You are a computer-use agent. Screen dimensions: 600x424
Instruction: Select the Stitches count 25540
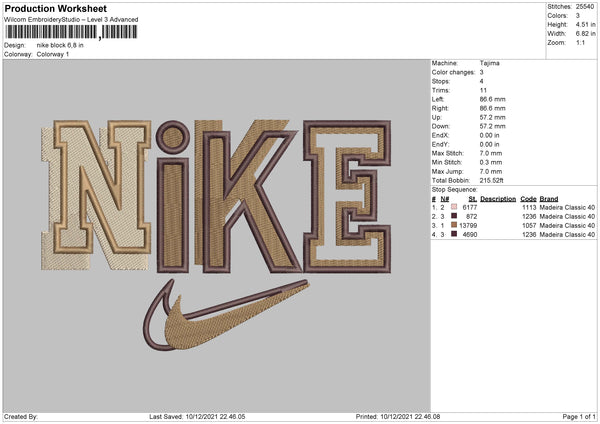tap(584, 6)
